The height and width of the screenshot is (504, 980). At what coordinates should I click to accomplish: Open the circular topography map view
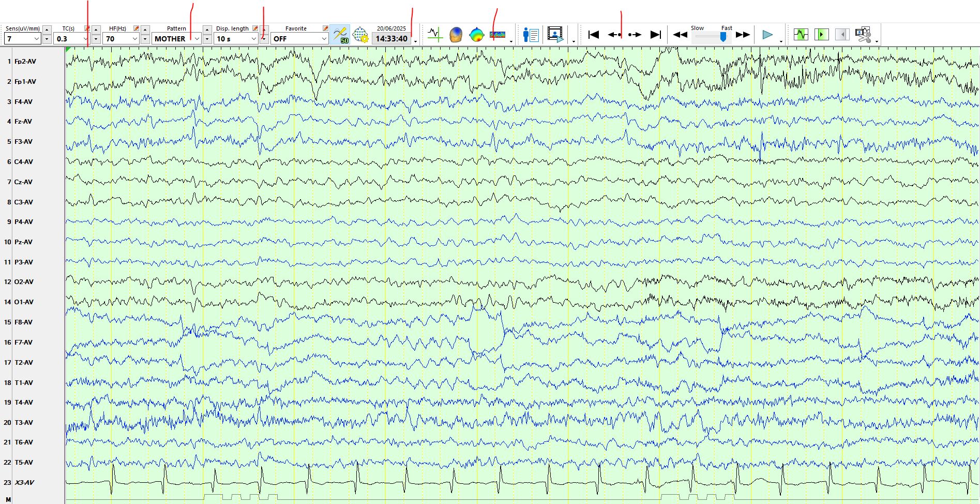click(476, 35)
